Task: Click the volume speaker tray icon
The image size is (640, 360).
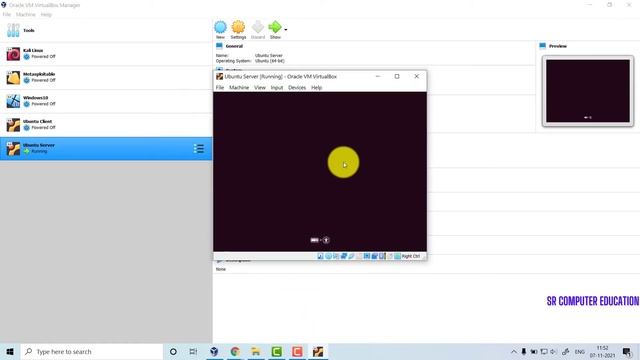Action: pyautogui.click(x=553, y=351)
